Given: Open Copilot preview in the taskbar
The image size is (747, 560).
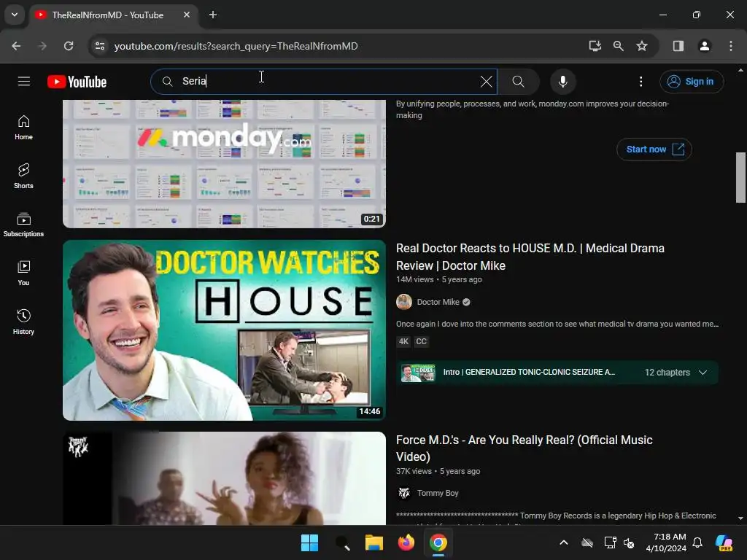Looking at the screenshot, I should (724, 542).
